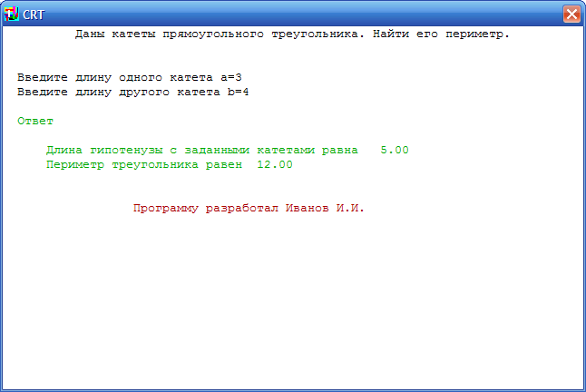Click the 'Периметр треугольника равен 12.00' line
Image resolution: width=586 pixels, height=392 pixels.
pyautogui.click(x=170, y=165)
